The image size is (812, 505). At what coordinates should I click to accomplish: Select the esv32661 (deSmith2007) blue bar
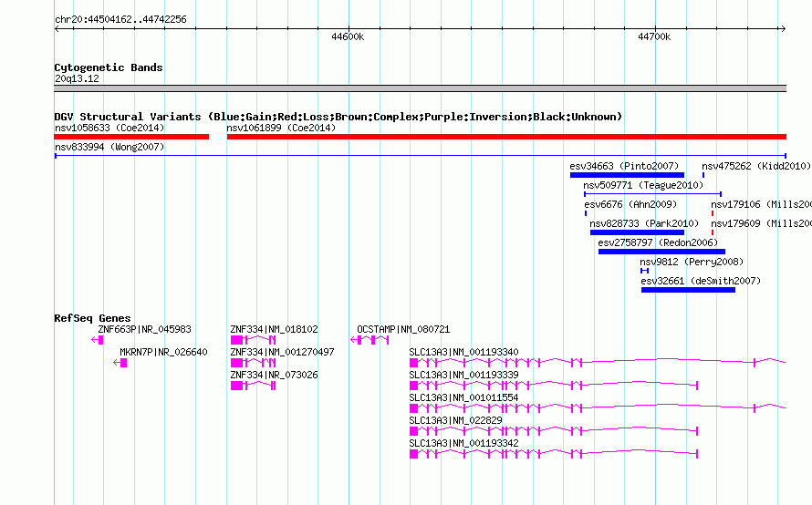pos(688,290)
